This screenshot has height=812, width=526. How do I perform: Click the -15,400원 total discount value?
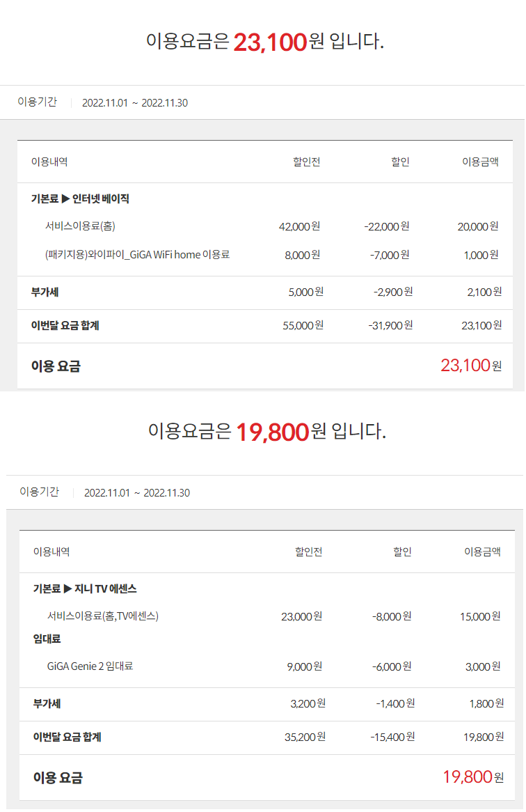click(x=392, y=737)
